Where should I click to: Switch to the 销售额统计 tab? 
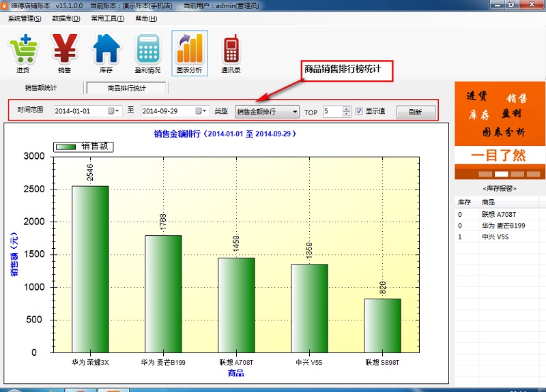(41, 88)
